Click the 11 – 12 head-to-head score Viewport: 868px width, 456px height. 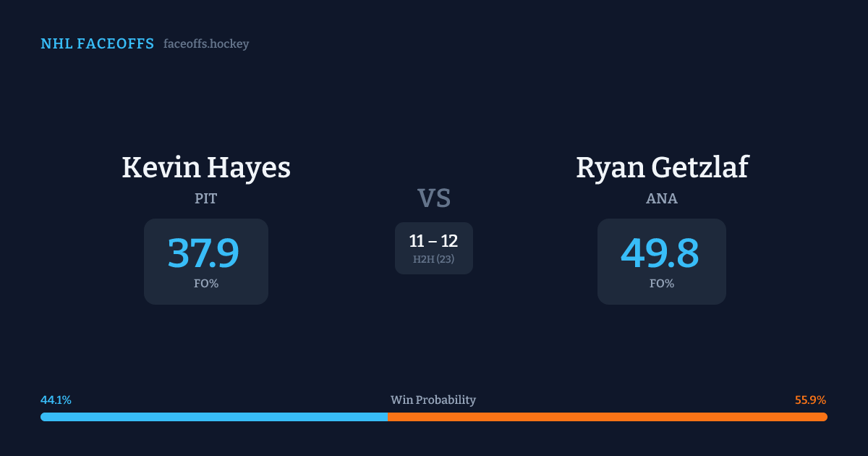[x=433, y=241]
